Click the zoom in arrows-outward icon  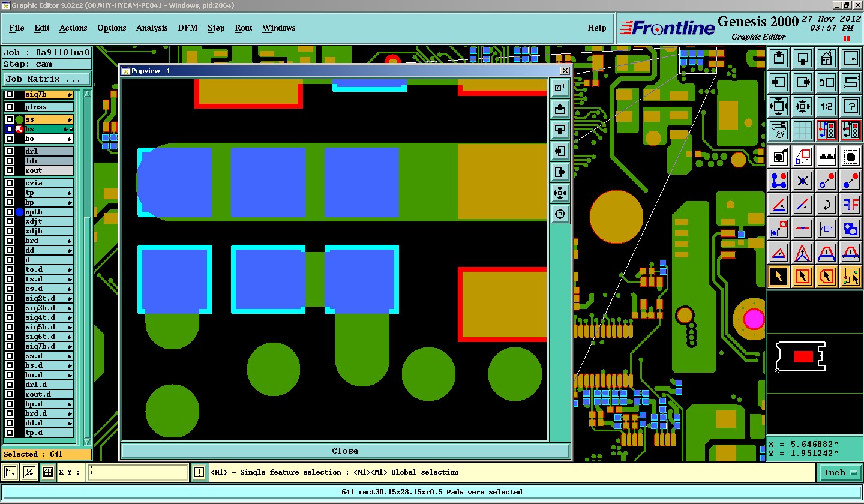point(779,106)
